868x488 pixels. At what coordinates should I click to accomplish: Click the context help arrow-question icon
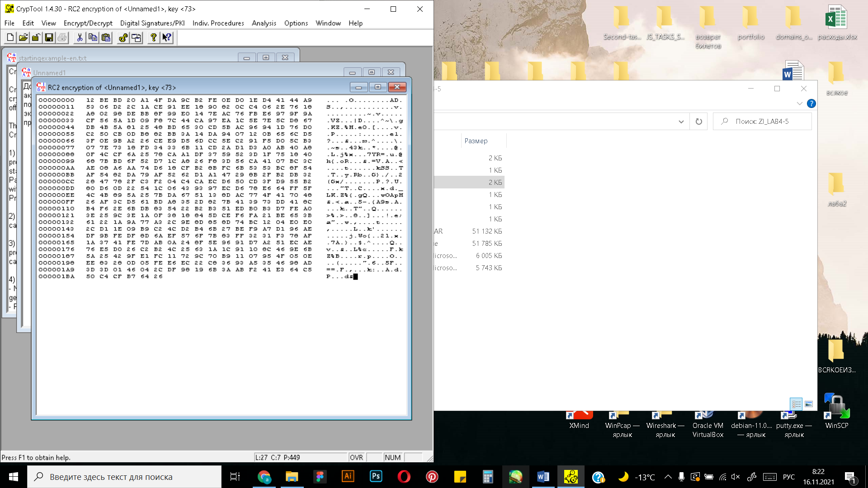tap(167, 38)
